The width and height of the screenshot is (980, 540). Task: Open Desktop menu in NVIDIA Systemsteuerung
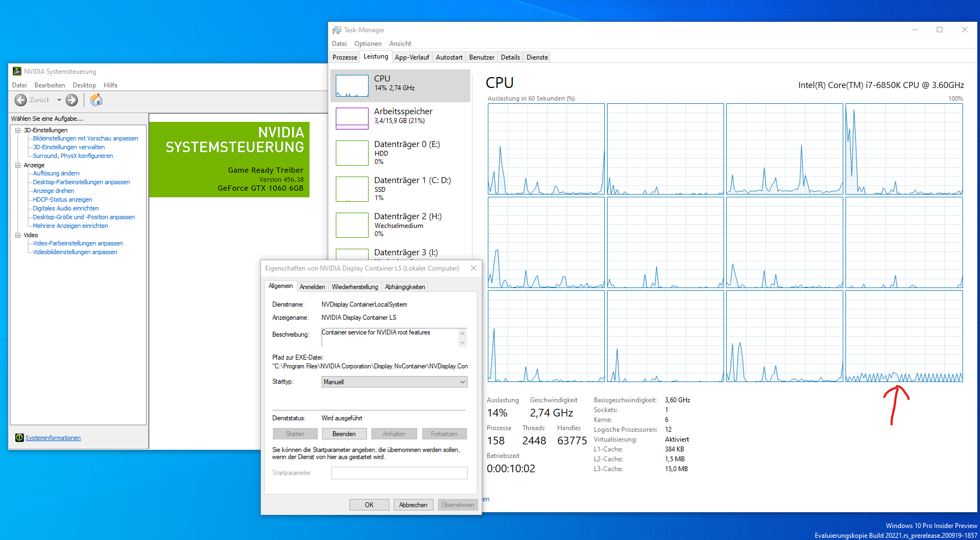pyautogui.click(x=84, y=85)
